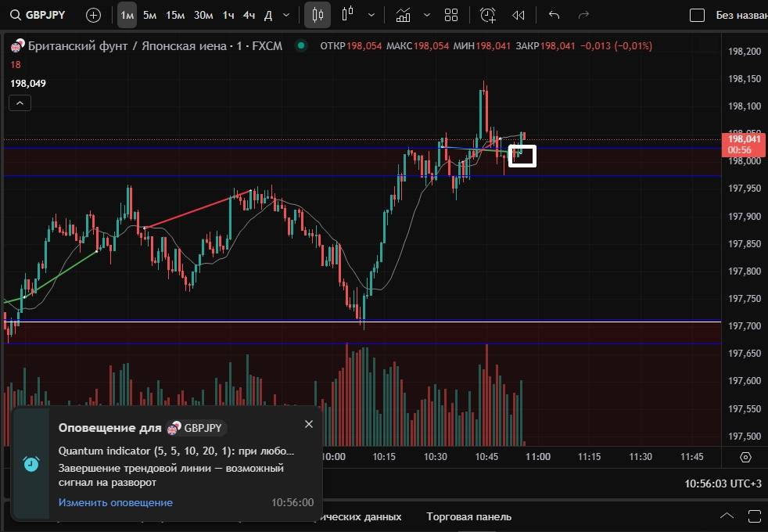Close the GBPJPY alert notification
768x532 pixels.
pos(308,424)
